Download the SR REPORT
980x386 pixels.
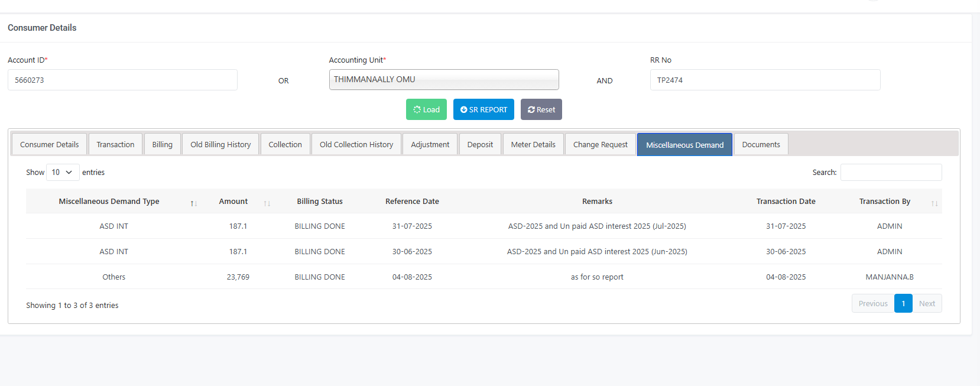pos(483,109)
